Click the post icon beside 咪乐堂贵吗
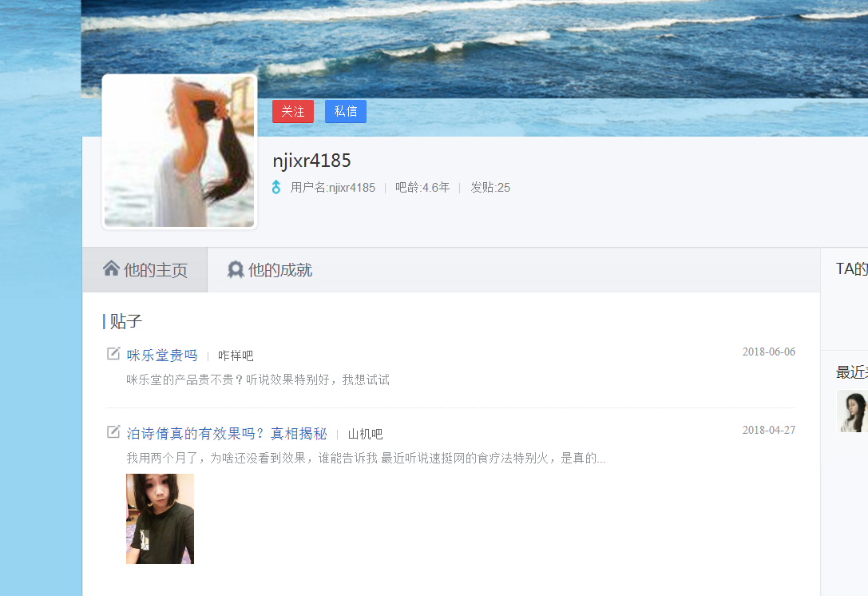Viewport: 868px width, 596px height. [113, 354]
